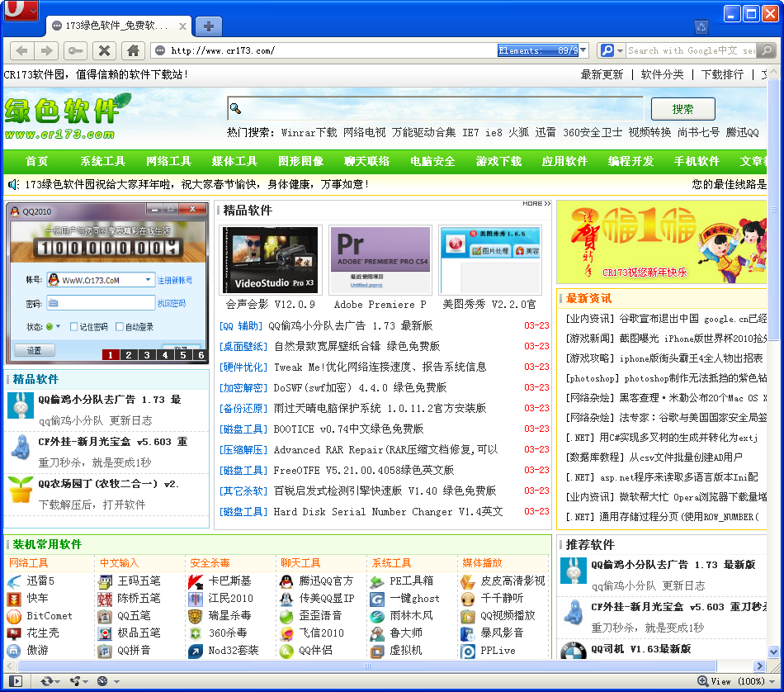Screen dimensions: 784x692
Task: Click the [桌面壁纸] category link
Action: point(243,346)
